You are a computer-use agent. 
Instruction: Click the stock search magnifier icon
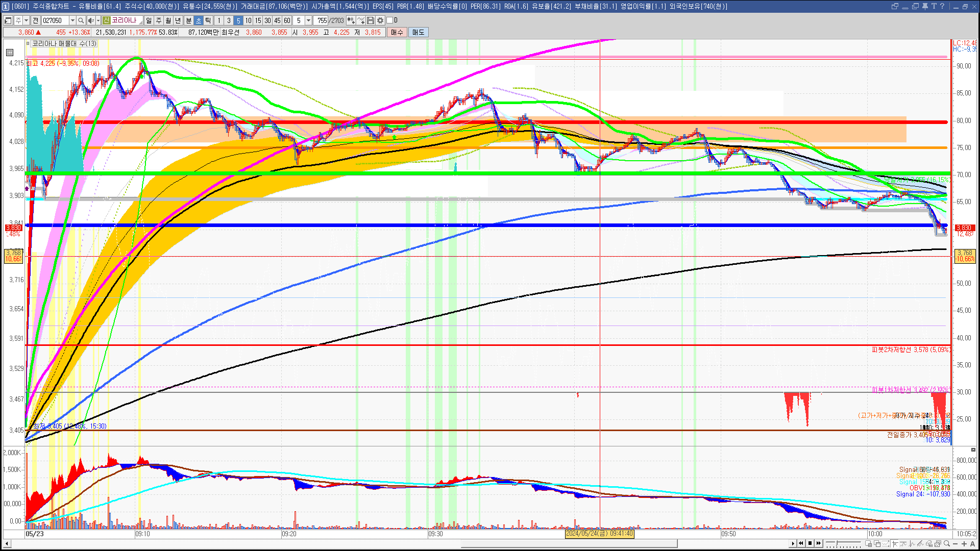pos(81,20)
